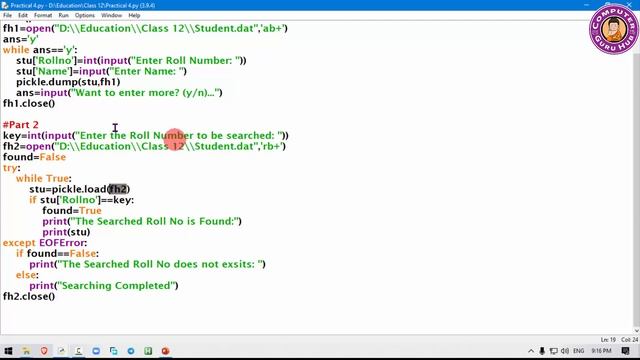Open the 9:16 PM clock

[x=601, y=351]
